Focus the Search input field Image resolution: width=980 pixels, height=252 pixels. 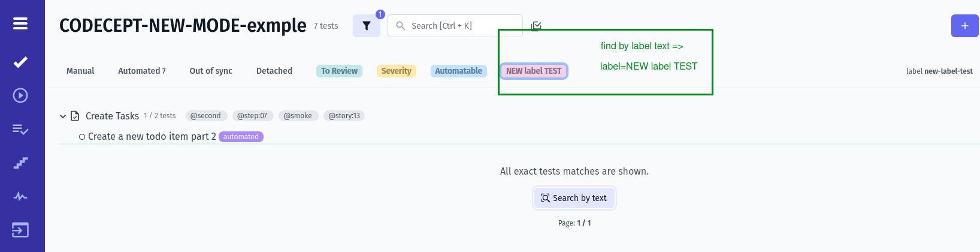455,26
